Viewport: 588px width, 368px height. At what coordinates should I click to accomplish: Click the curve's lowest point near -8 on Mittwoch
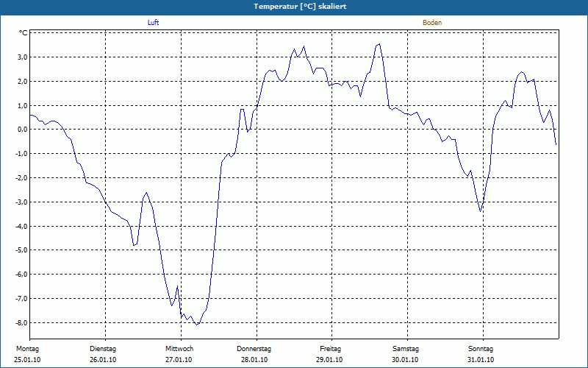click(x=197, y=325)
